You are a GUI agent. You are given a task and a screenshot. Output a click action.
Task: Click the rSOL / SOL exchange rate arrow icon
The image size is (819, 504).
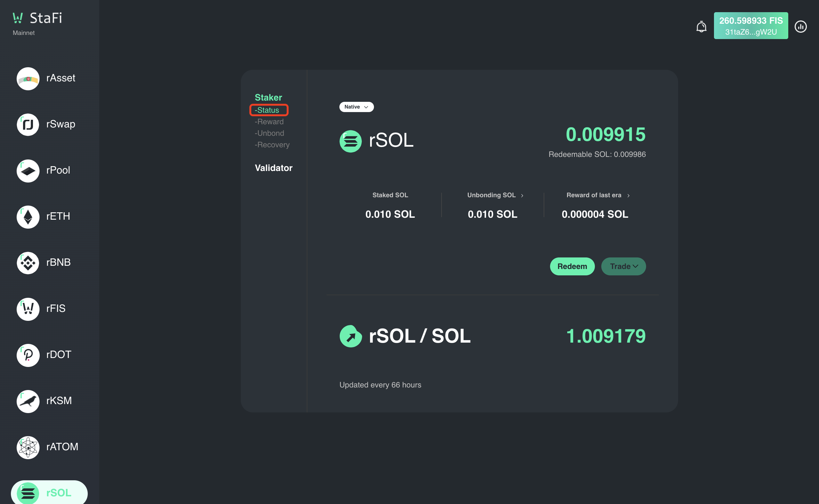coord(351,336)
